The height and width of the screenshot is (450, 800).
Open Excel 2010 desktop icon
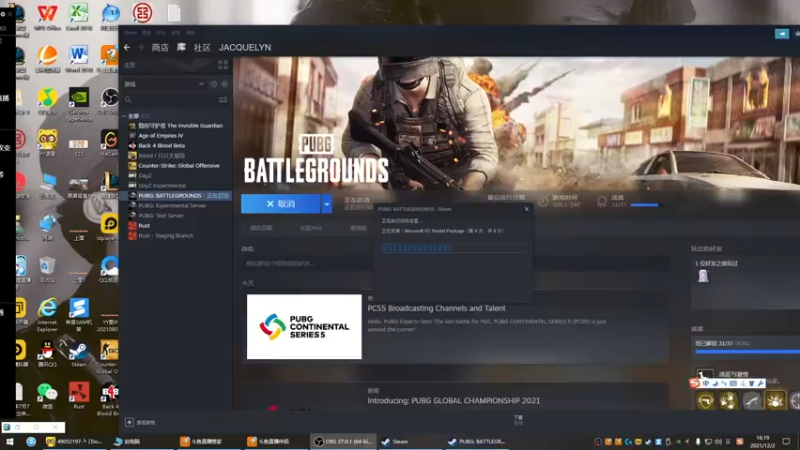pos(79,17)
